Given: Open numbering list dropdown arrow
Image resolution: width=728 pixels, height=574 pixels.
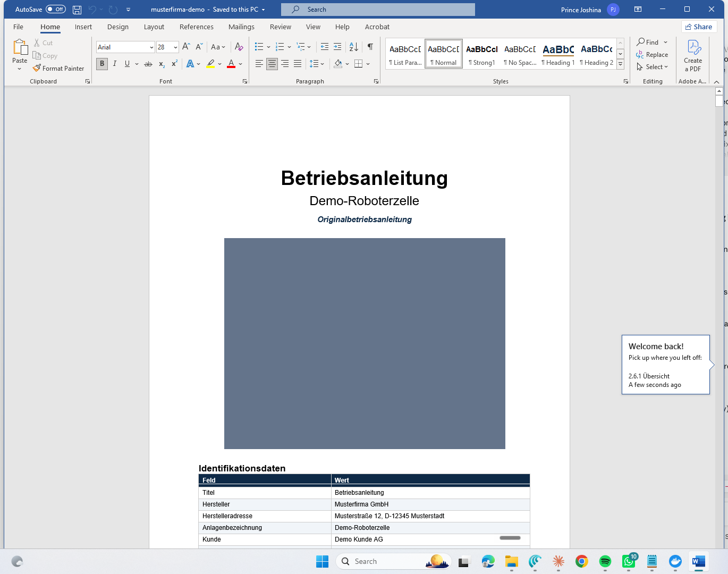Looking at the screenshot, I should tap(289, 47).
